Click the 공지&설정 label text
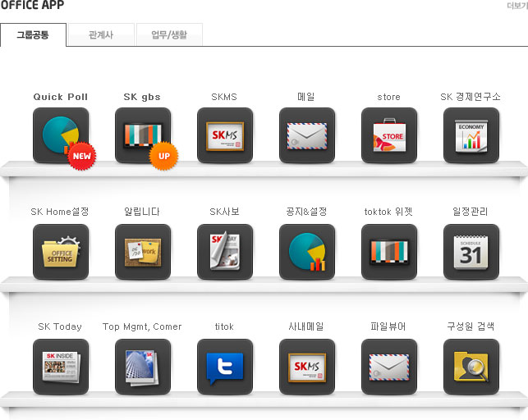Viewport: 528px width, 420px height. point(306,212)
